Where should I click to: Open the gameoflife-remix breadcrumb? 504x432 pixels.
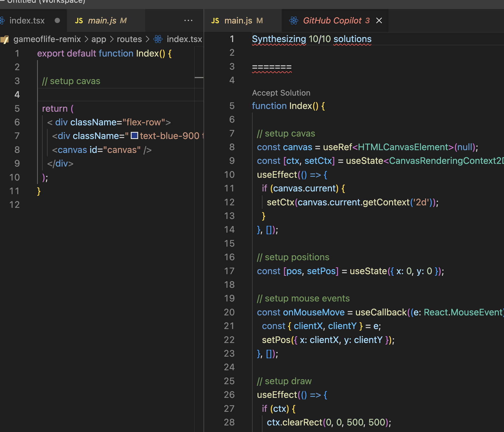47,39
